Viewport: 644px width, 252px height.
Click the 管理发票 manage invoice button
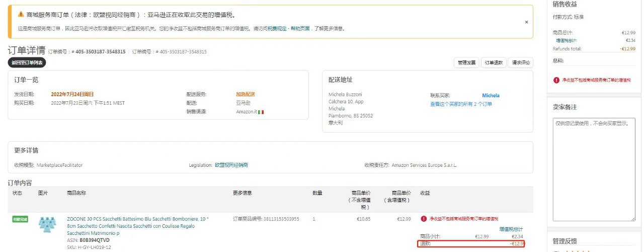click(x=466, y=63)
